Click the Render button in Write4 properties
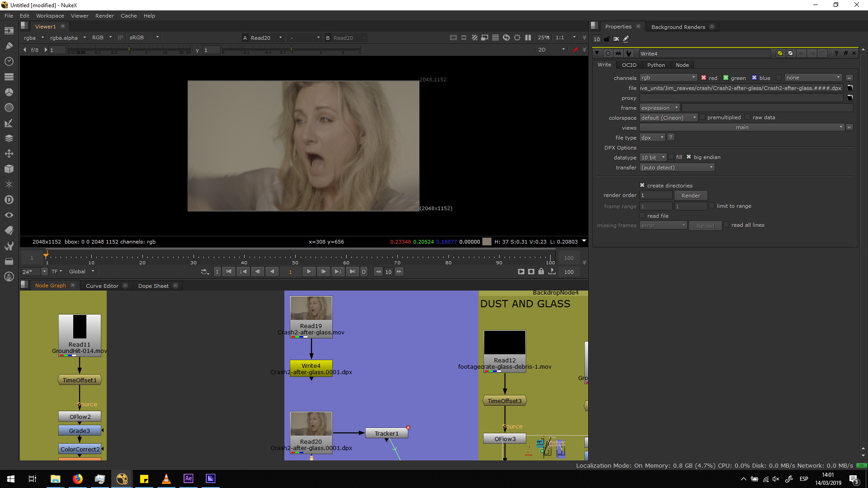 [x=691, y=195]
